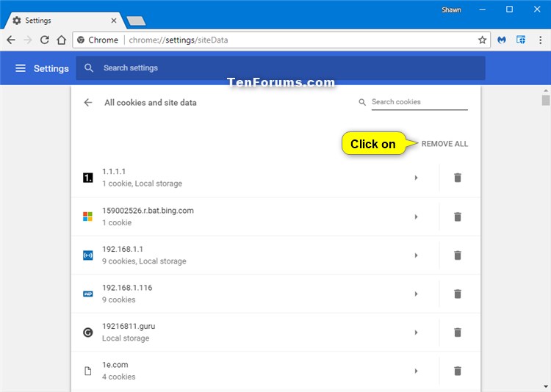
Task: Click the 192.168.1.1 router favicon
Action: pos(88,255)
